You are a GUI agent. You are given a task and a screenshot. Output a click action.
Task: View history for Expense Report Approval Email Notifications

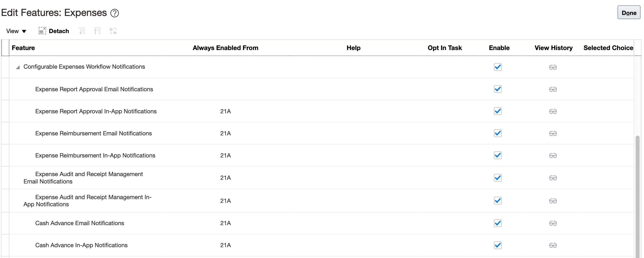[x=553, y=89]
